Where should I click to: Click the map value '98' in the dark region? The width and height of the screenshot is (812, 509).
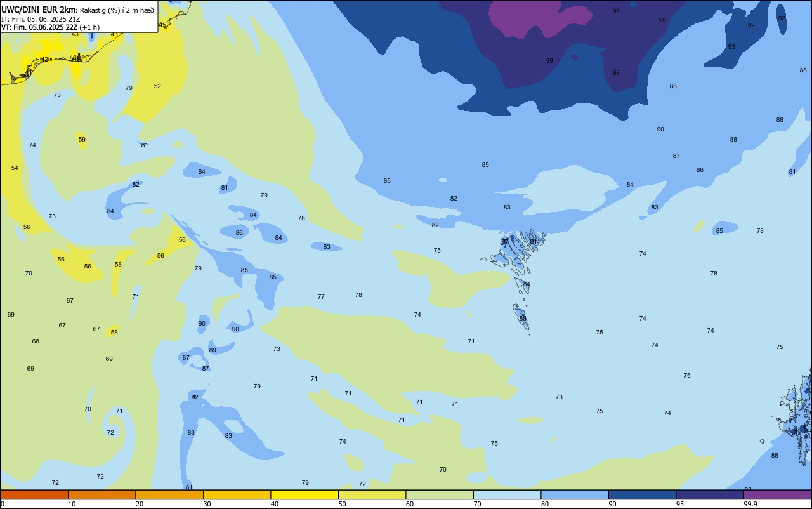point(616,73)
